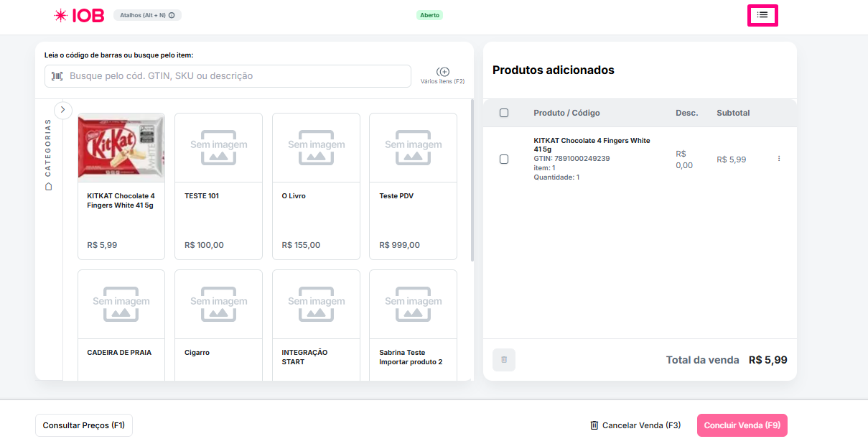This screenshot has height=444, width=868.
Task: Click Concluir Venda (F9) button
Action: 742,425
